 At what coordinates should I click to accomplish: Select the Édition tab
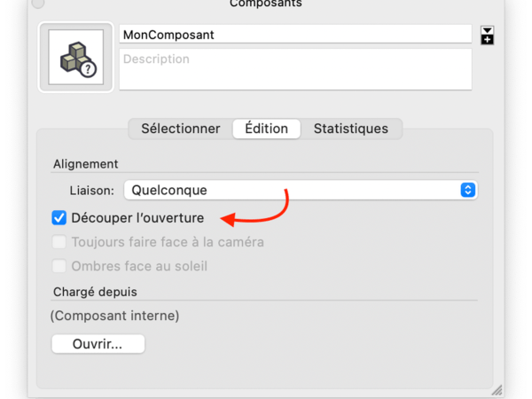pyautogui.click(x=266, y=129)
